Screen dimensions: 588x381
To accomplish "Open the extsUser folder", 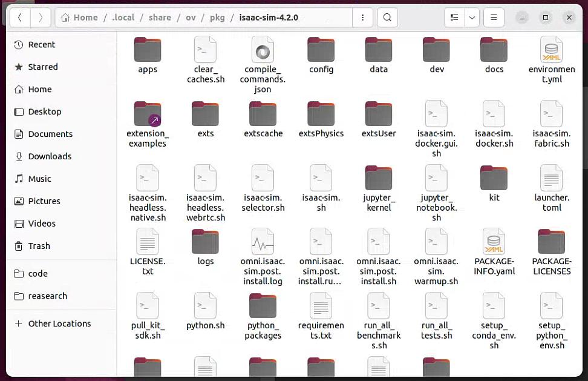I will [379, 119].
